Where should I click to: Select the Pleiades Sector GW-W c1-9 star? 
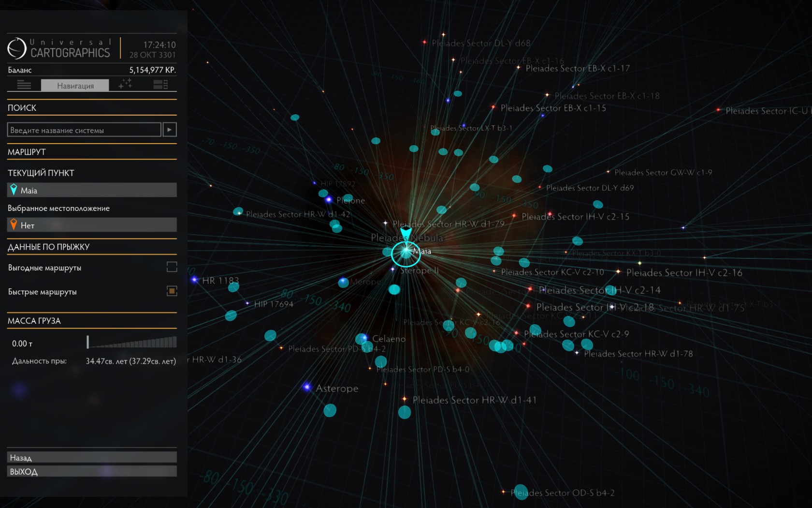click(608, 172)
